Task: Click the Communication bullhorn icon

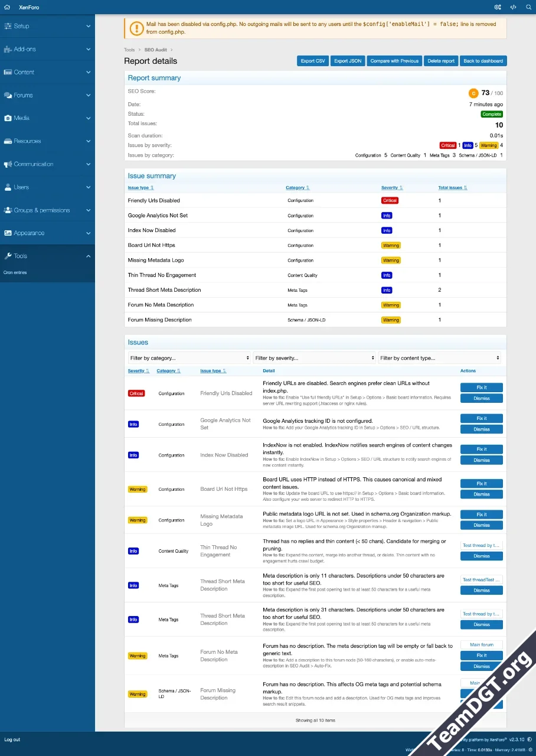Action: [8, 164]
